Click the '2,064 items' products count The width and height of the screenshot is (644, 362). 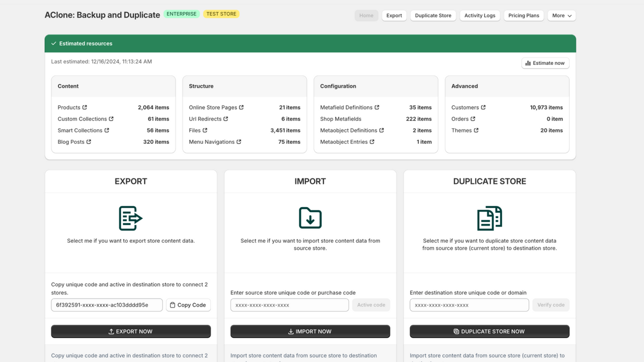coord(153,107)
